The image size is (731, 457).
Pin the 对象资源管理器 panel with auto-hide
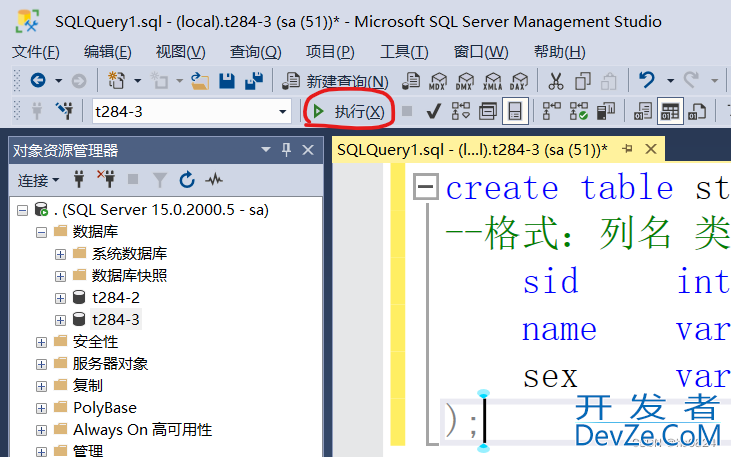pyautogui.click(x=286, y=150)
